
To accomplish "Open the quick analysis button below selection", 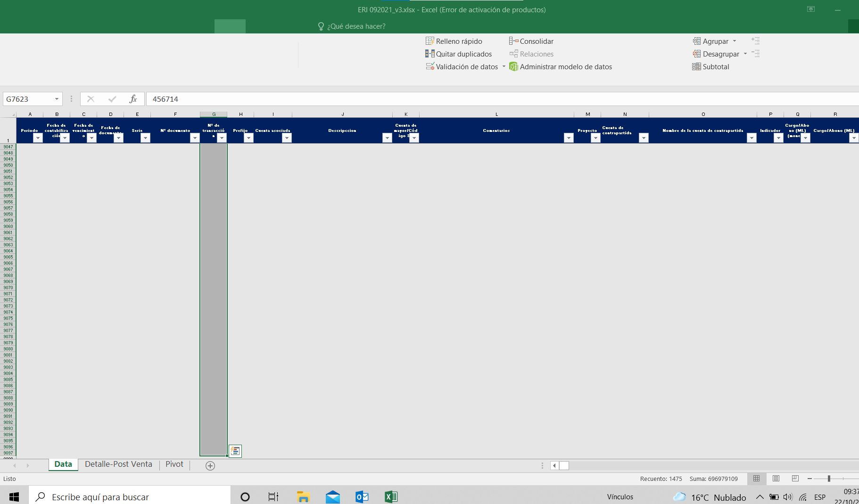I will click(235, 451).
